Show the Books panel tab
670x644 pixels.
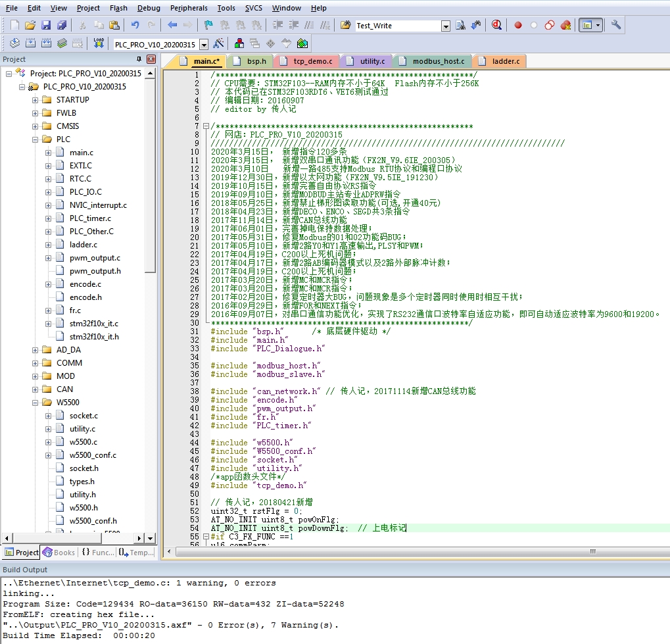point(59,553)
